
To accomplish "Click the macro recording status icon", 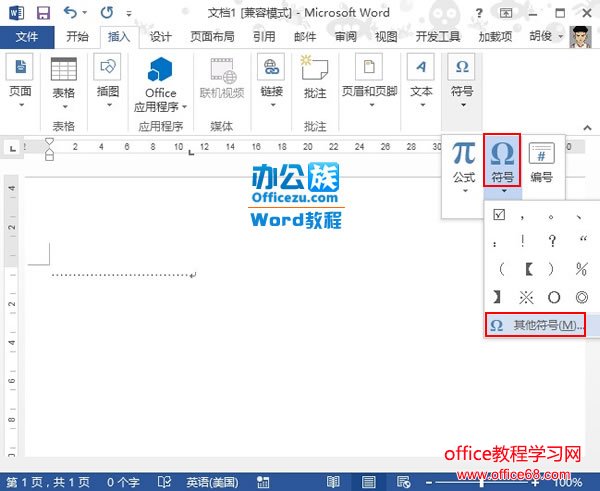I will click(263, 482).
